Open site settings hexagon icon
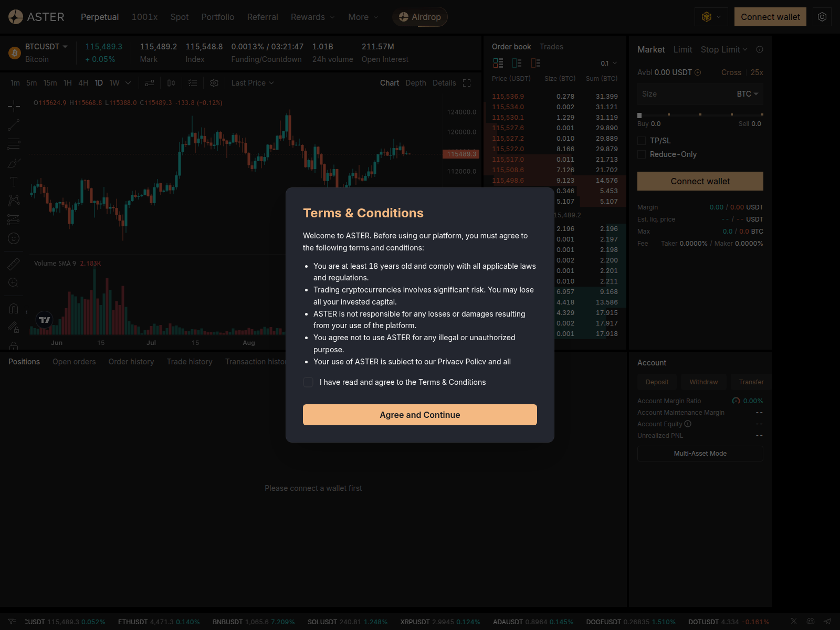 coord(822,17)
